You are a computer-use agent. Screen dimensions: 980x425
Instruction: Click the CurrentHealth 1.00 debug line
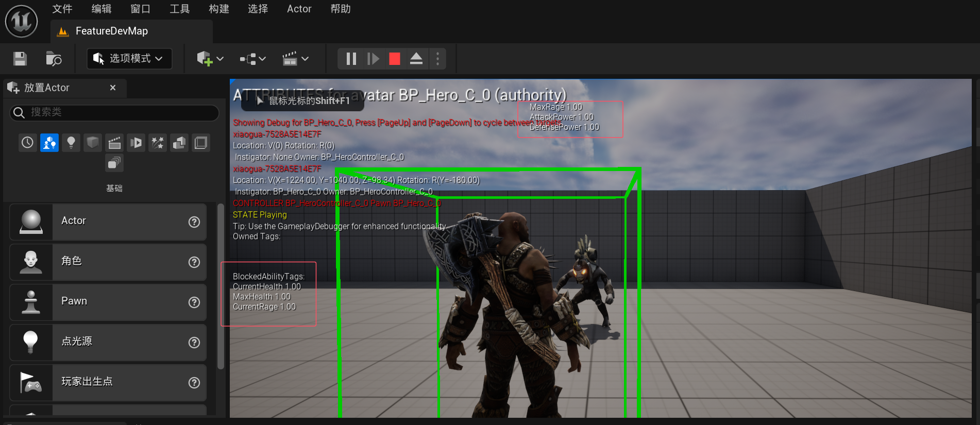[x=267, y=286]
